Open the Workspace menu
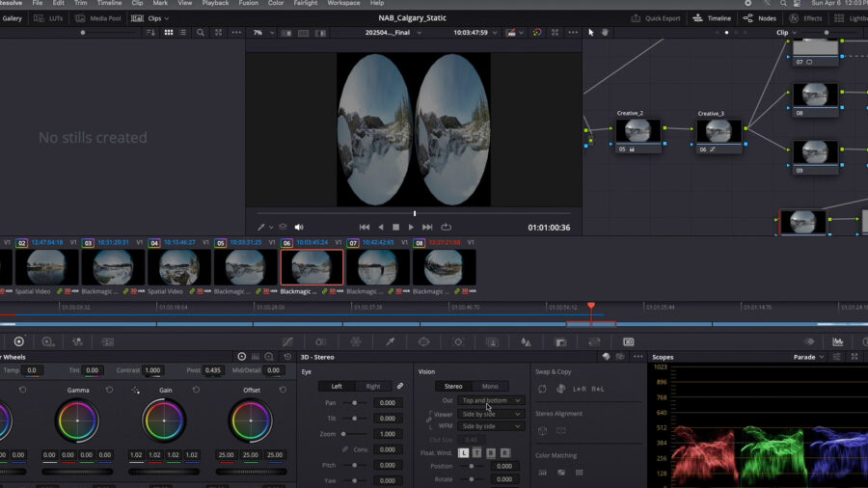This screenshot has width=868, height=488. [343, 3]
